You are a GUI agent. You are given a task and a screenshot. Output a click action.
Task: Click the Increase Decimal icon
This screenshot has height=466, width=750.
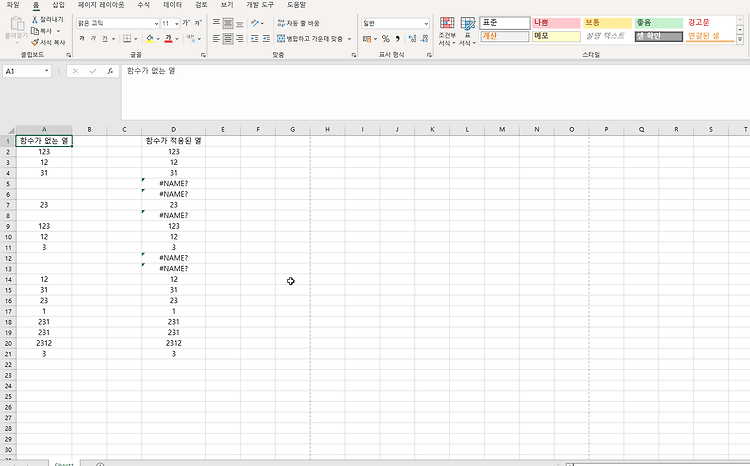pos(412,39)
